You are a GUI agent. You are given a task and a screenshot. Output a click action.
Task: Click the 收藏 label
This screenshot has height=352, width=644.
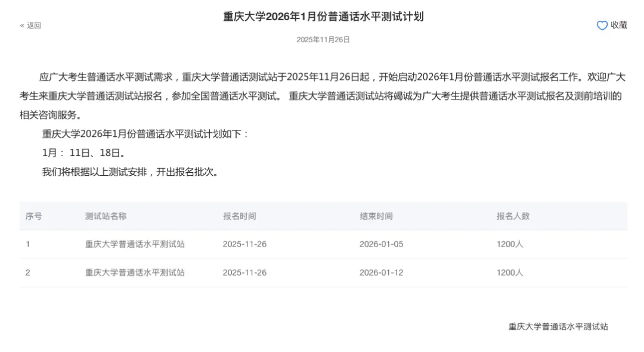pyautogui.click(x=619, y=25)
